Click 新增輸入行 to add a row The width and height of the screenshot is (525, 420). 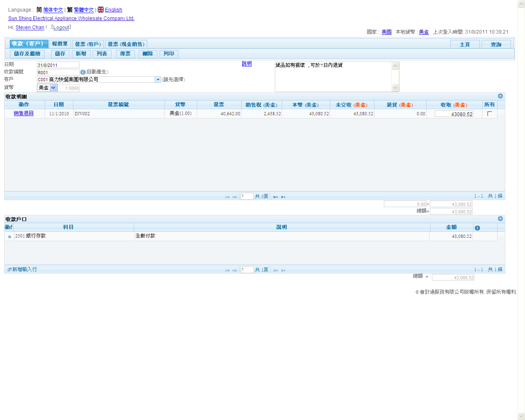pos(23,269)
